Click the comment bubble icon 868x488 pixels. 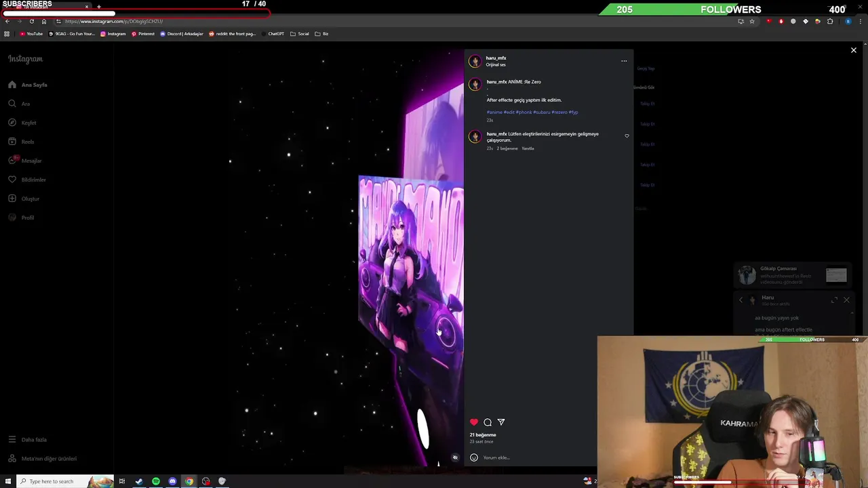[488, 422]
